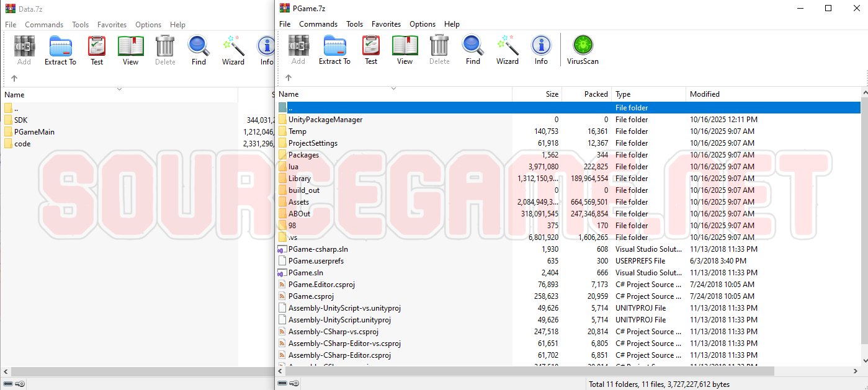Click the View icon in the Data.7z toolbar
The height and width of the screenshot is (390, 868).
click(130, 50)
